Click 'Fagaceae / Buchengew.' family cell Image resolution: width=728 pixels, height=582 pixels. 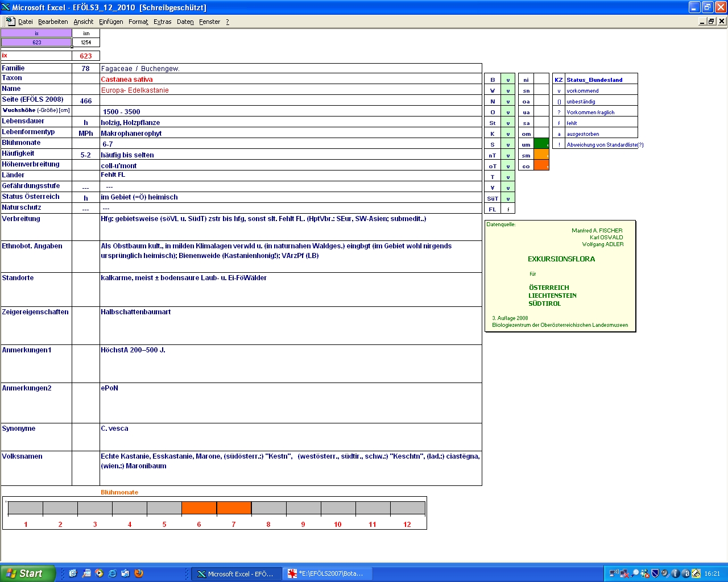(x=291, y=68)
